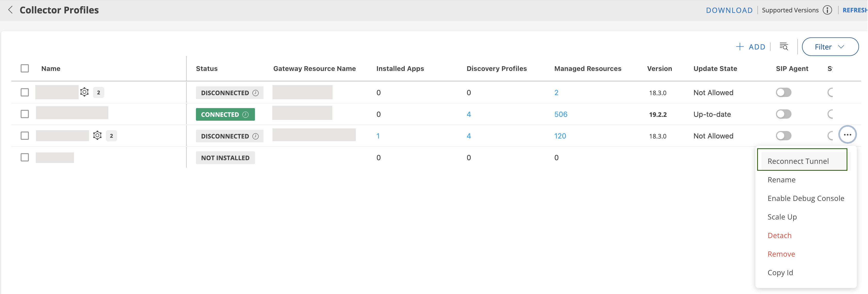
Task: Select the NOT INSTALLED row checkbox
Action: coord(24,158)
